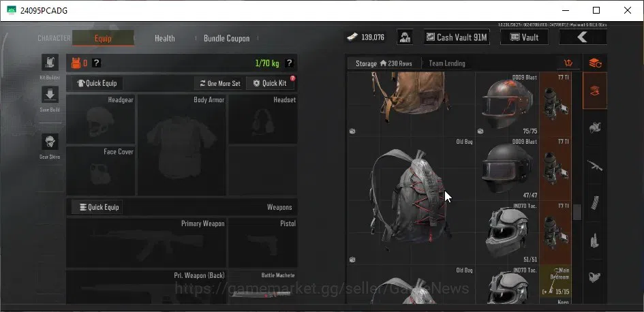Click the empty Headset slot

[263, 119]
